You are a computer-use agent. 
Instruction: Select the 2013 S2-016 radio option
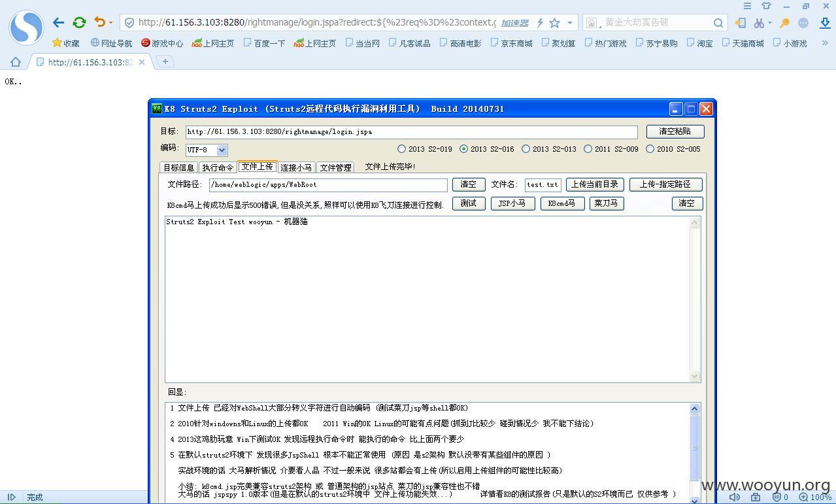[x=463, y=149]
